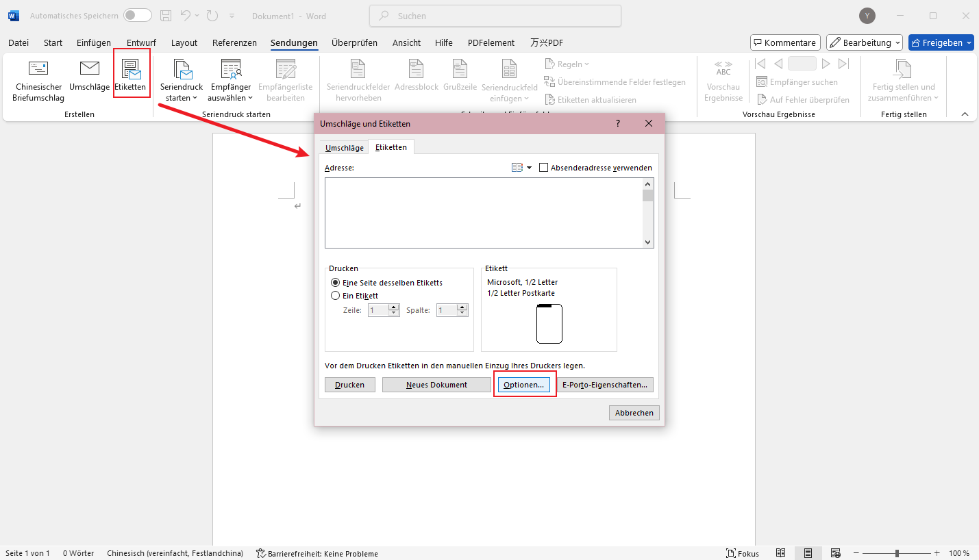Click the Abbrechen button

(x=634, y=413)
